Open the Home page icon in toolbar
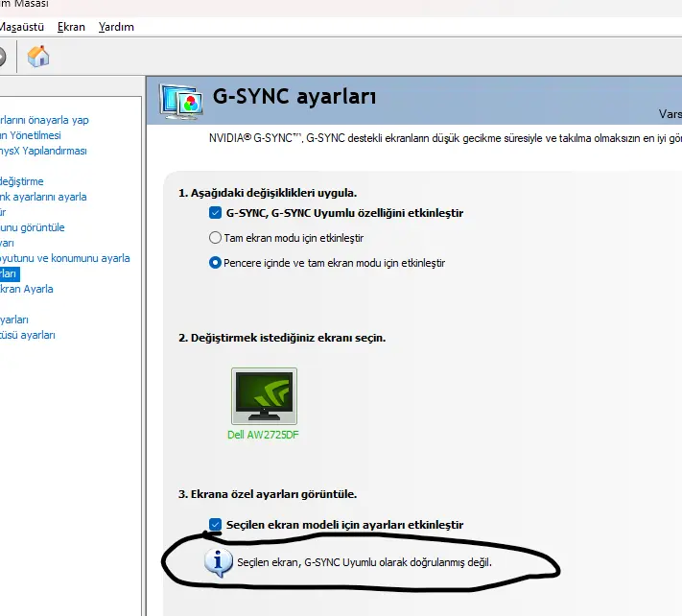 (x=38, y=56)
